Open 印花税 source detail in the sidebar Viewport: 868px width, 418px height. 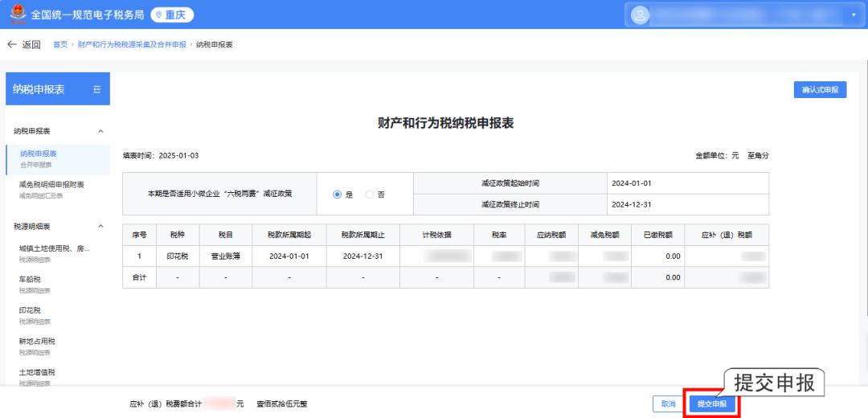tap(31, 310)
